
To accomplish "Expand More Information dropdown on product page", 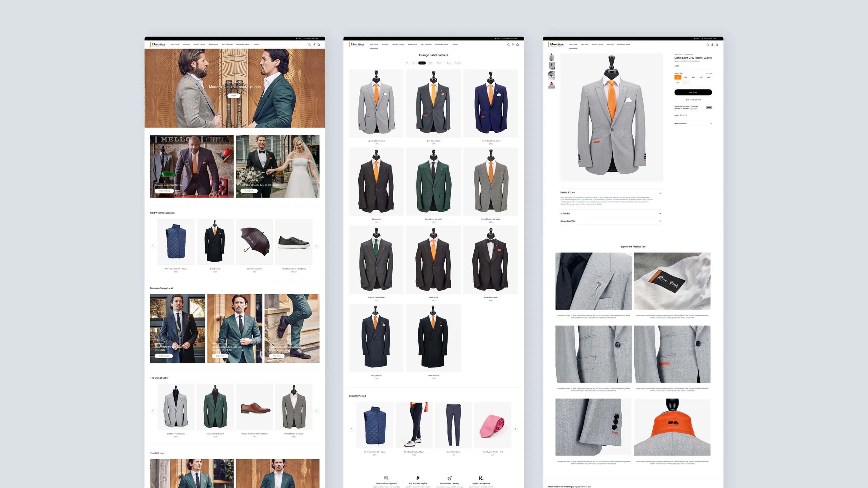I will point(711,124).
